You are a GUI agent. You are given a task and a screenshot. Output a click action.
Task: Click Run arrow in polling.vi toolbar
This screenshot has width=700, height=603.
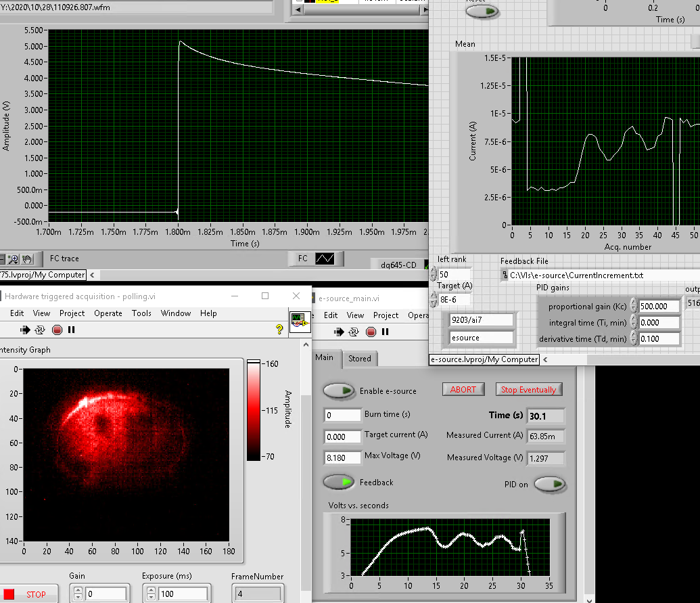pos(26,330)
